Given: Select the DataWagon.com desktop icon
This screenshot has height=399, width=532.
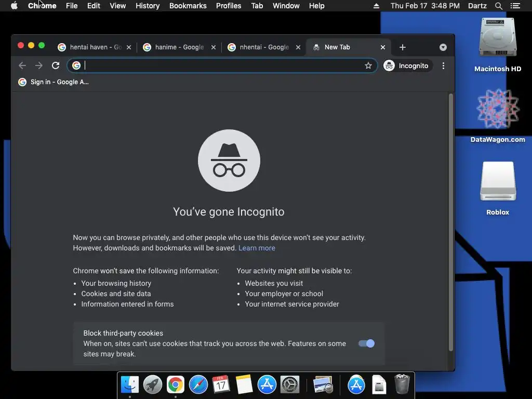Looking at the screenshot, I should [498, 115].
